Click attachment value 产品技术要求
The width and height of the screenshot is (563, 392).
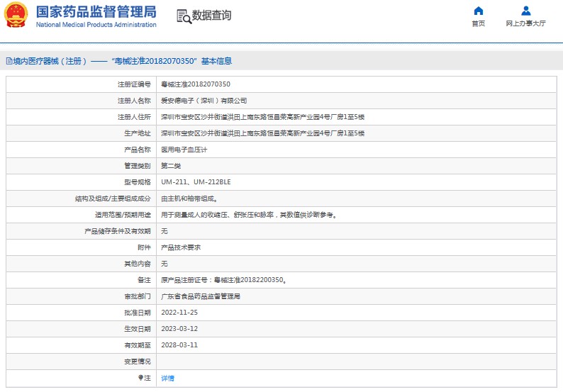181,247
